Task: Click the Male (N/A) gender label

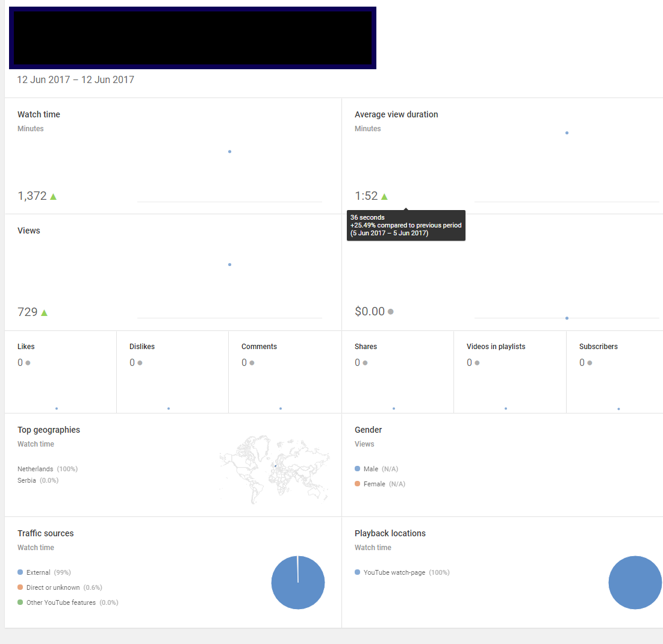Action: tap(381, 469)
